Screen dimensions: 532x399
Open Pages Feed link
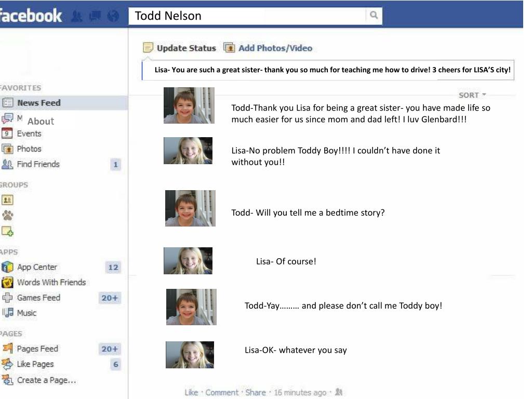tap(37, 349)
